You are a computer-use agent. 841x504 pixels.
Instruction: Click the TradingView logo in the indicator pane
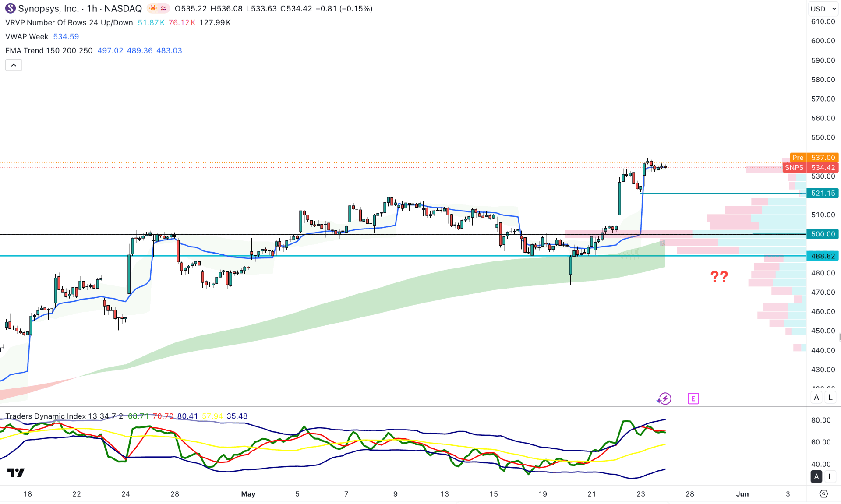(x=16, y=472)
